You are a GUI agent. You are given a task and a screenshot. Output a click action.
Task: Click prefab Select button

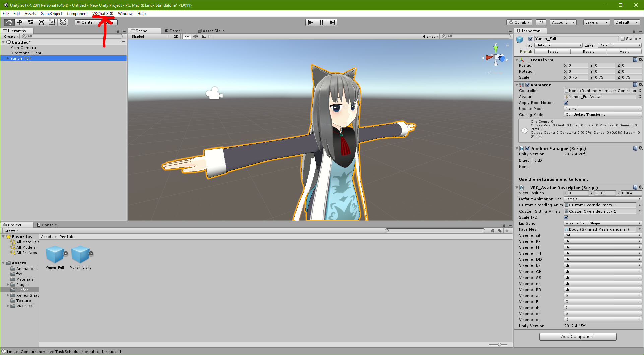click(553, 52)
